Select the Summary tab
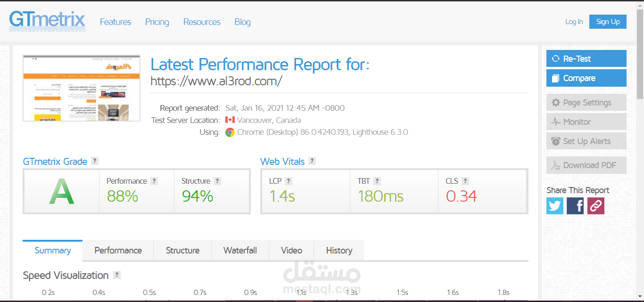This screenshot has width=644, height=302. tap(53, 250)
